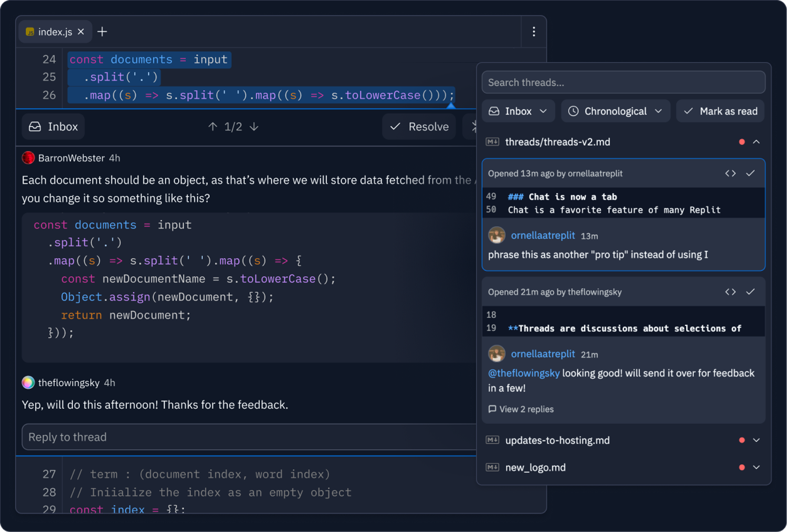The width and height of the screenshot is (787, 532).
Task: Click Mark as read button
Action: [x=720, y=111]
